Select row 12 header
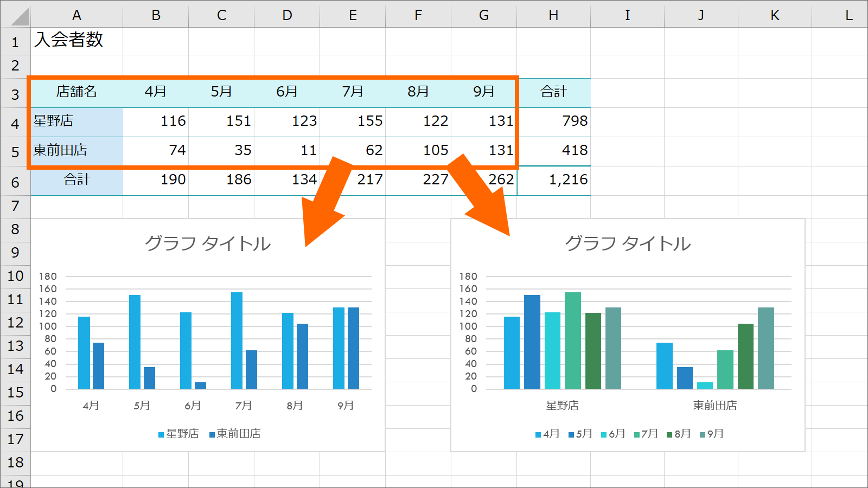 [x=15, y=323]
